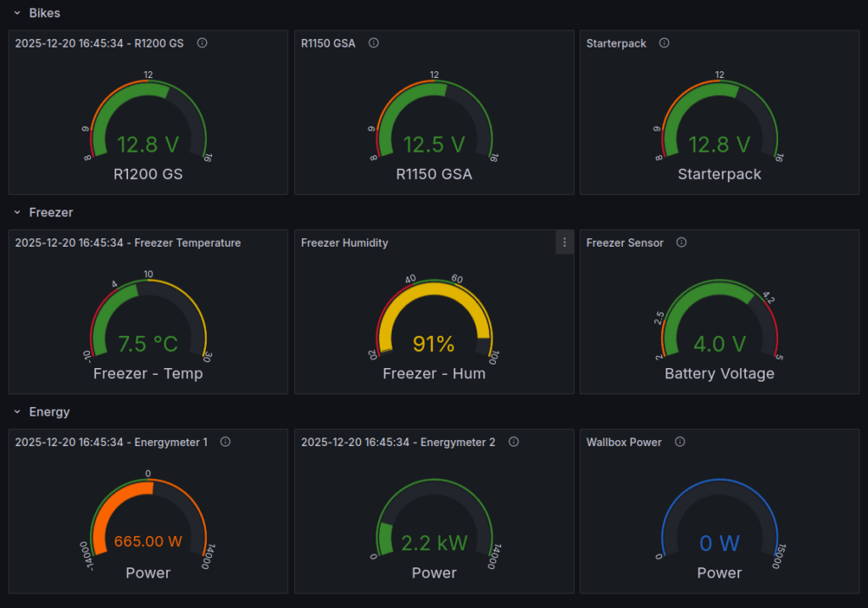Screen dimensions: 868x608
Task: Collapse the Energy row chevron
Action: click(x=17, y=412)
